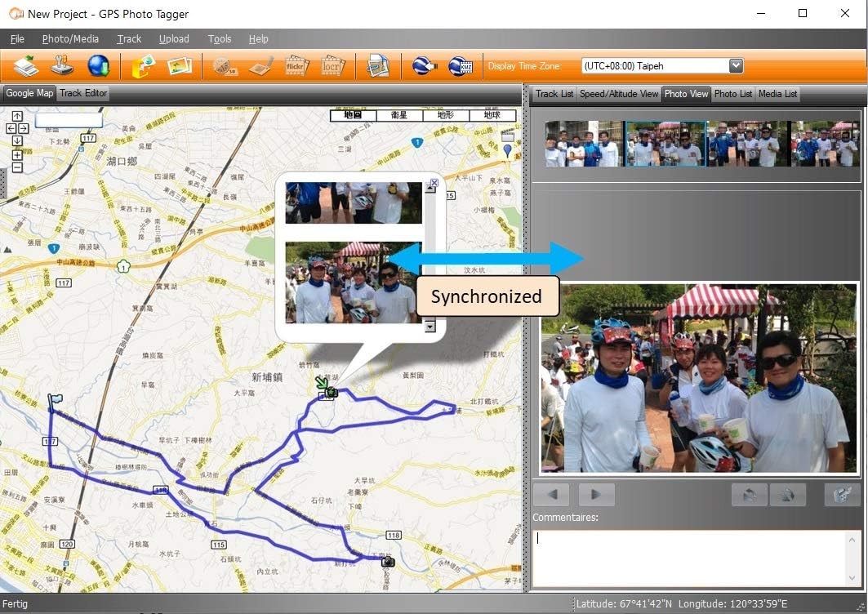
Task: Select the first thumbnail in the photo strip
Action: point(584,144)
